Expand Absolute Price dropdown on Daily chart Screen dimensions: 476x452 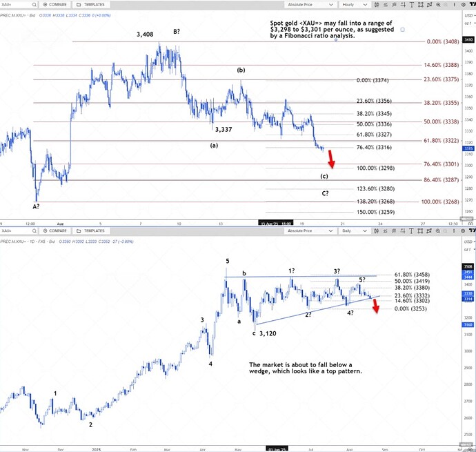(x=310, y=231)
